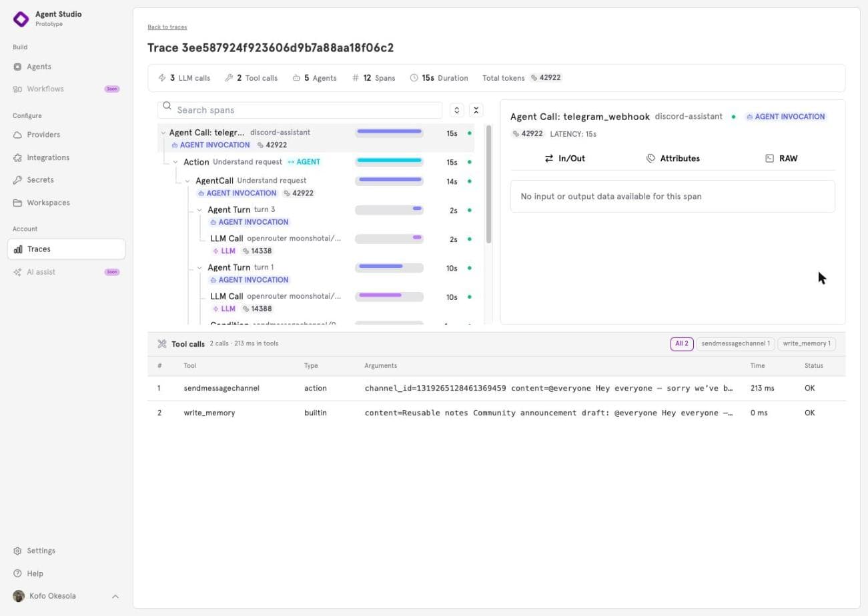Viewport: 868px width, 616px height.
Task: Click the Tool calls wrench icon
Action: pyautogui.click(x=161, y=344)
